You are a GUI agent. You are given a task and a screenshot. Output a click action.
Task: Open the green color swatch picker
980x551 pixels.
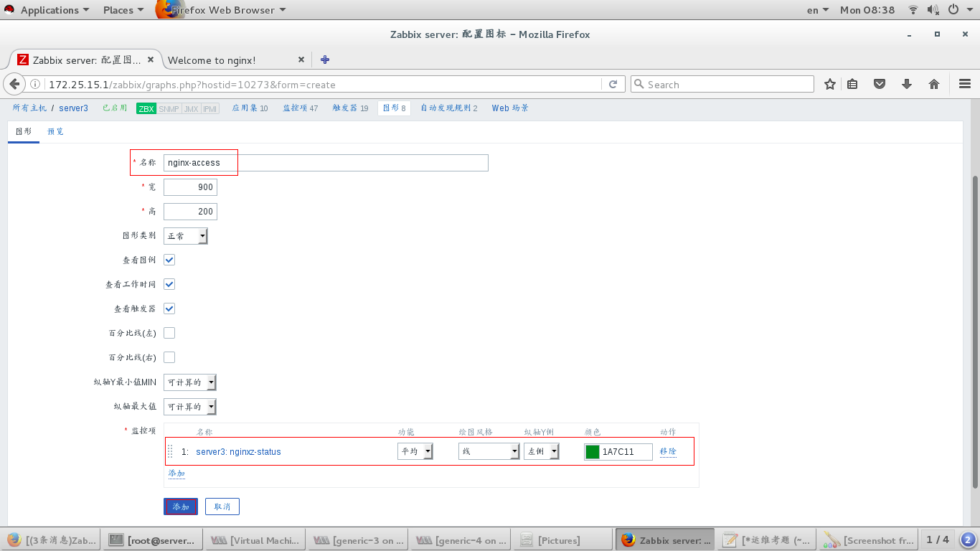[593, 452]
